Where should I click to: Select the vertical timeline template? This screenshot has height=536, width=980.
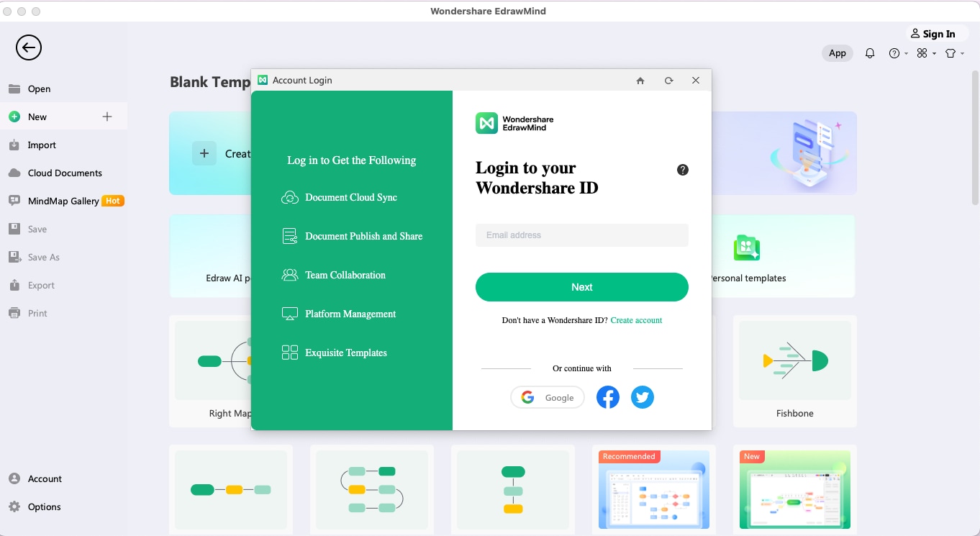coord(513,490)
